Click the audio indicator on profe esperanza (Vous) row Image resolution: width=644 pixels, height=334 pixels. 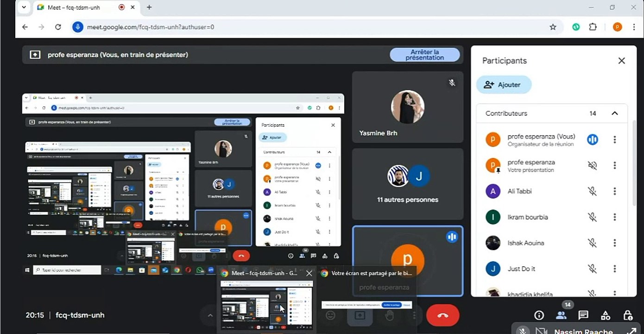tap(593, 139)
